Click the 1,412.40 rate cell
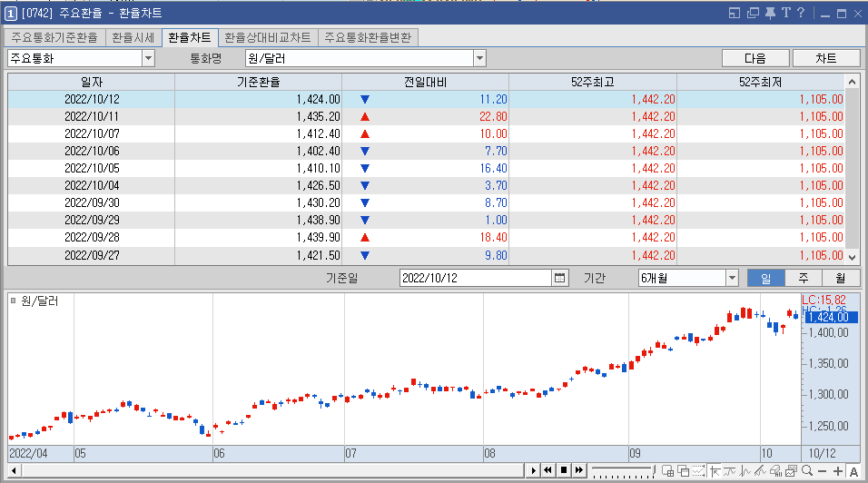The width and height of the screenshot is (868, 483). (x=259, y=133)
